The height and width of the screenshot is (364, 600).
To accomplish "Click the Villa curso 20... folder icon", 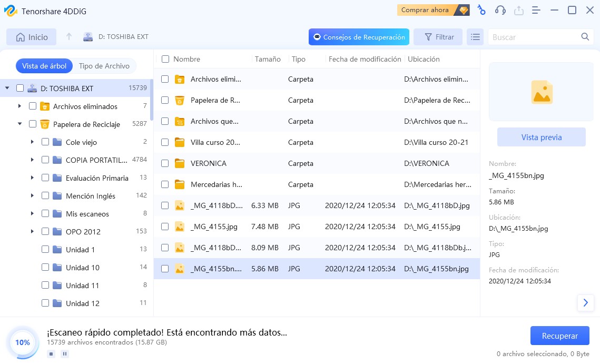I will (x=180, y=142).
